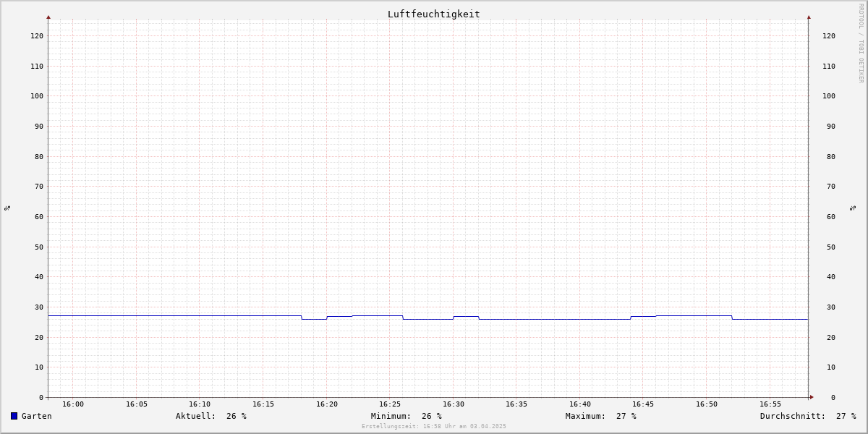The height and width of the screenshot is (434, 868).
Task: Click the 16:00 x-axis time label
Action: (x=73, y=404)
